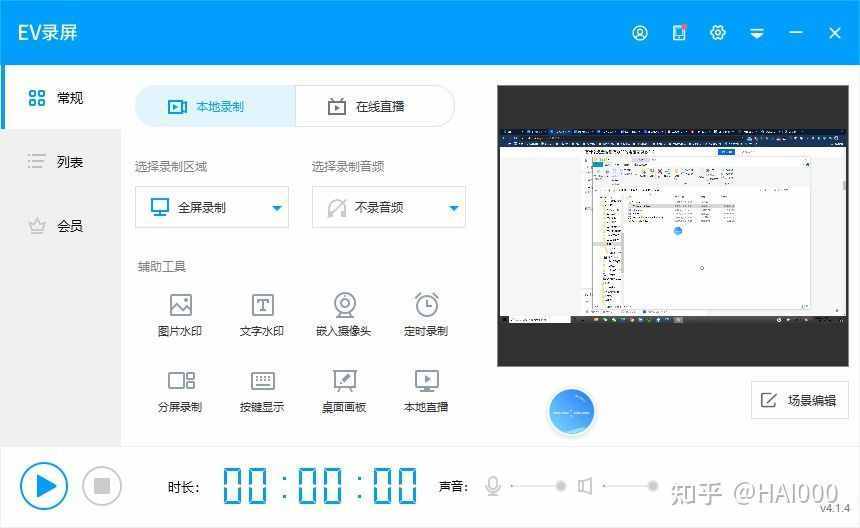
Task: Minimize the EV录屏 window
Action: click(x=796, y=33)
